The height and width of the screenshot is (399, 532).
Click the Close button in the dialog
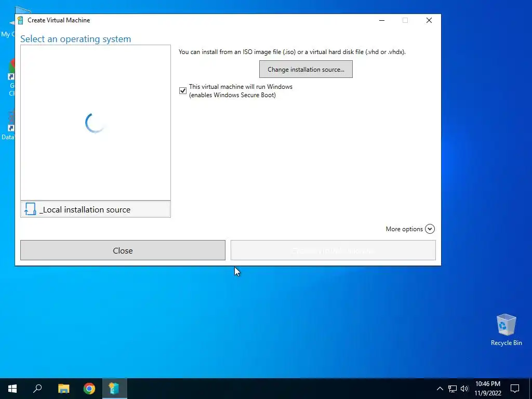pos(123,250)
